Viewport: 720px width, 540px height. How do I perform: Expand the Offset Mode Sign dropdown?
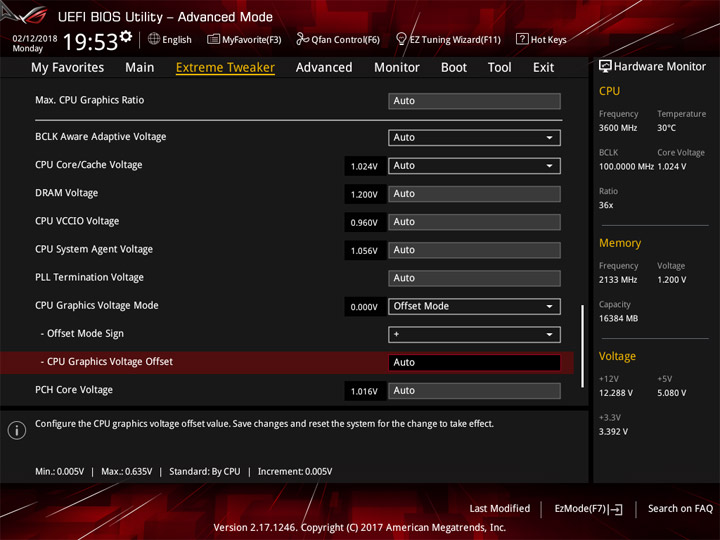pyautogui.click(x=474, y=334)
